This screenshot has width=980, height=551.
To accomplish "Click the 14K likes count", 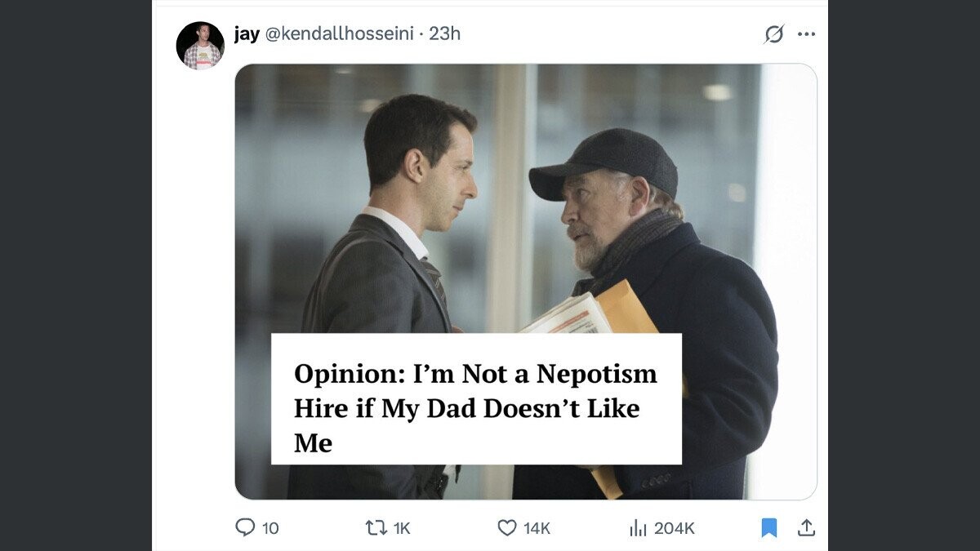I will 537,529.
